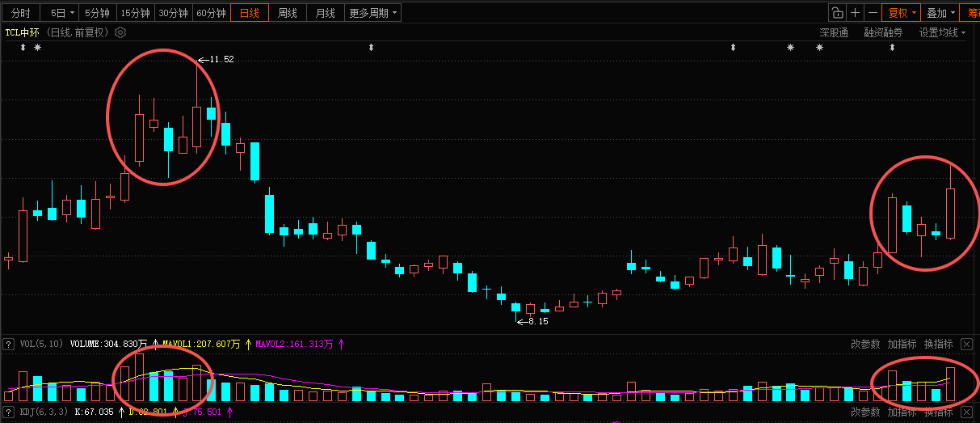Screen dimensions: 980x423
Task: Click the K:67.035 value
Action: [94, 412]
